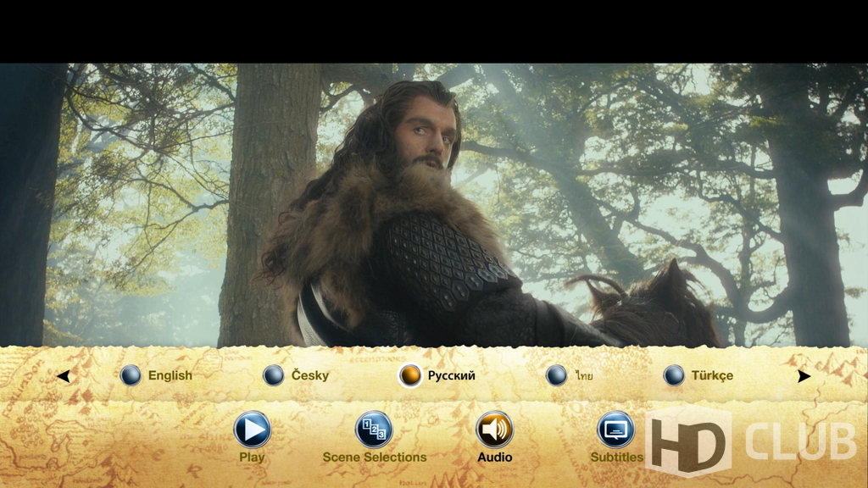Show more languages with right arrow
Screen dimensions: 868x488
804,376
